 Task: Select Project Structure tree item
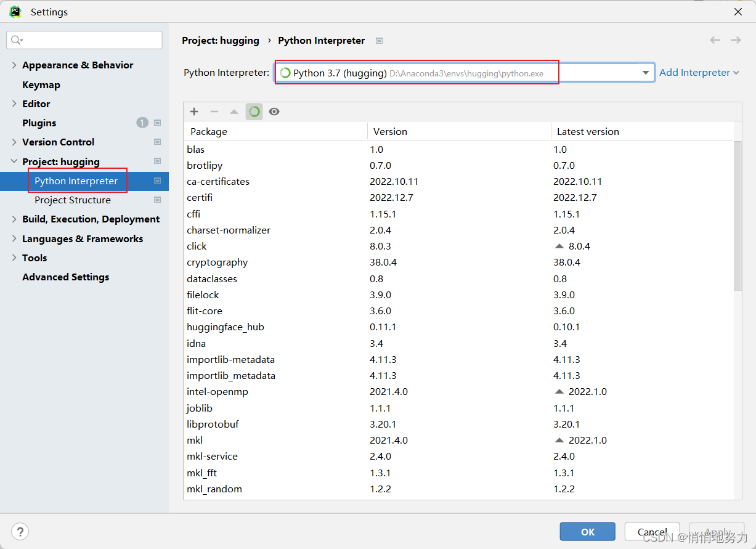click(73, 200)
